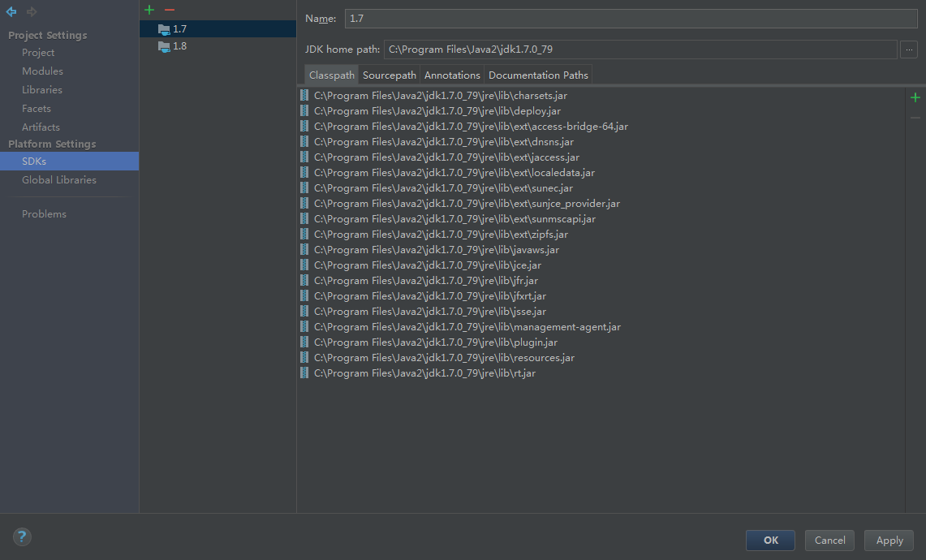Image resolution: width=926 pixels, height=560 pixels.
Task: Click the forward navigation arrow
Action: pos(32,11)
